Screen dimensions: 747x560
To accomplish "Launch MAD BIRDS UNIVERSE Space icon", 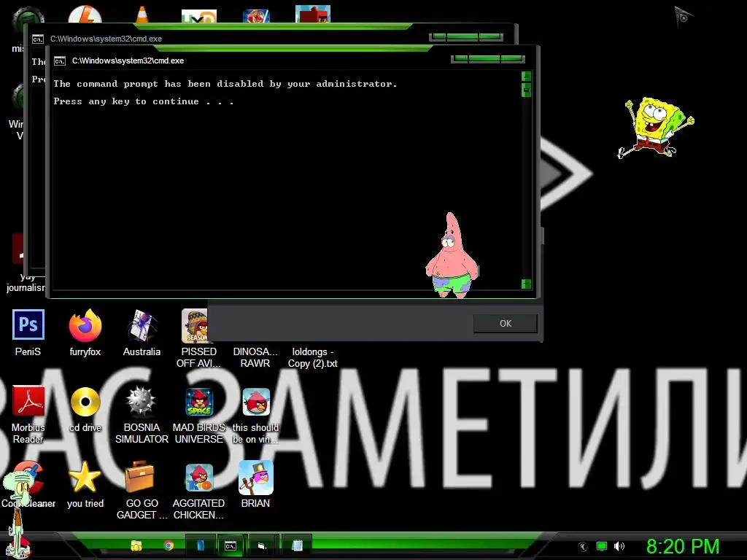I will (199, 402).
